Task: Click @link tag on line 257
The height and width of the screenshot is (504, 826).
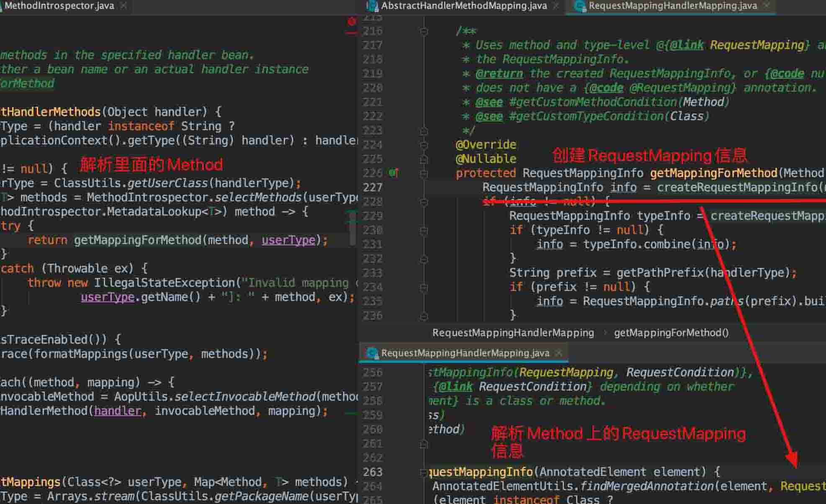Action: [x=455, y=387]
